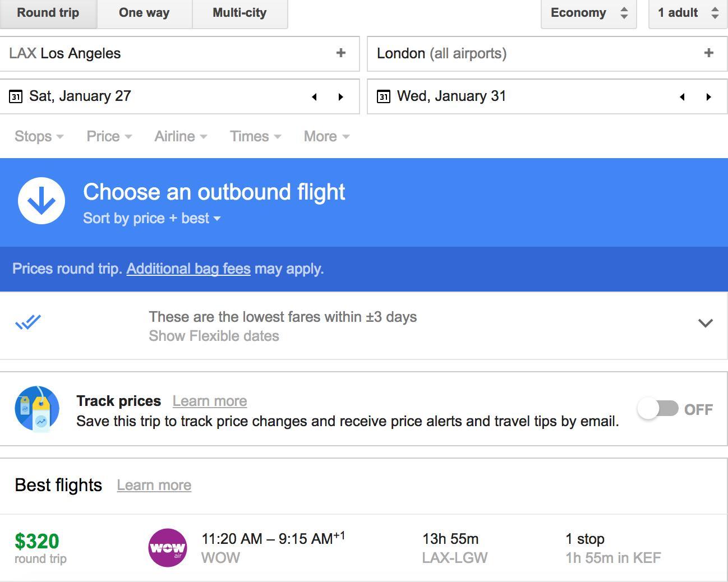The width and height of the screenshot is (728, 582).
Task: Click 'Show Flexible dates'
Action: point(214,336)
